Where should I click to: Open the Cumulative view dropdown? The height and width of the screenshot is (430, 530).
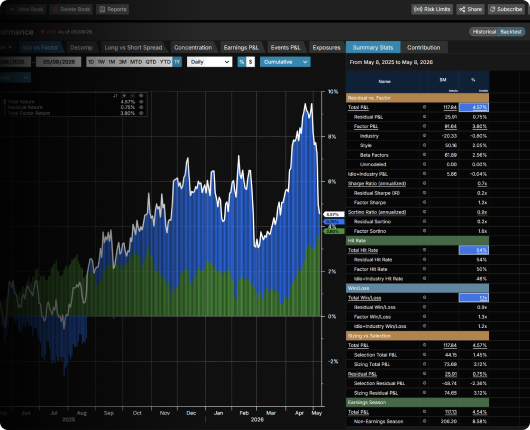(285, 62)
